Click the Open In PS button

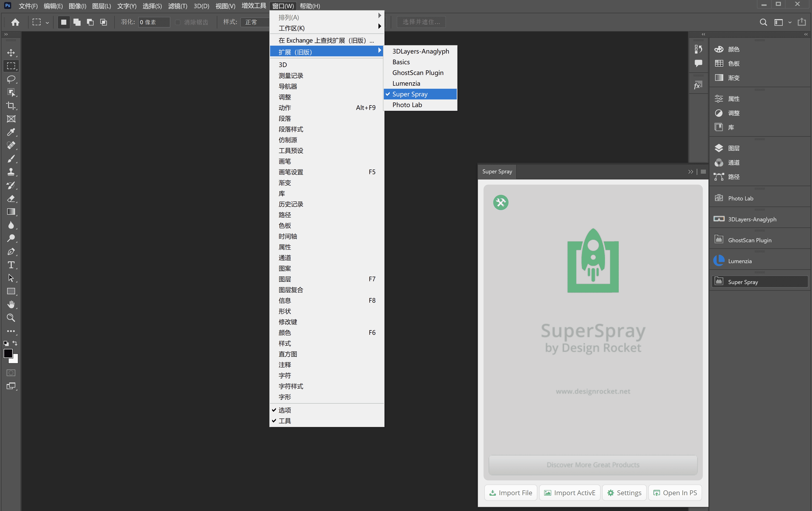coord(675,493)
